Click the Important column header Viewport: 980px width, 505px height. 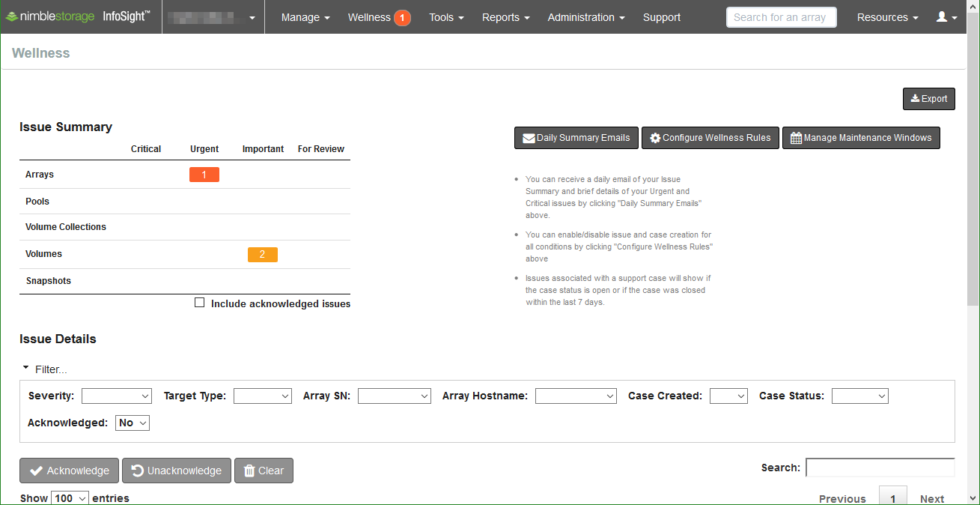coord(263,149)
